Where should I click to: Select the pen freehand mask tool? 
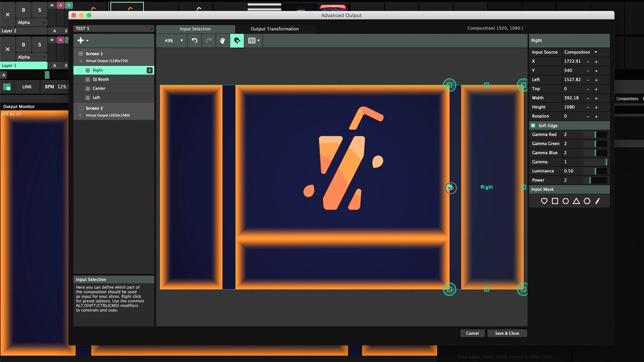pyautogui.click(x=598, y=201)
